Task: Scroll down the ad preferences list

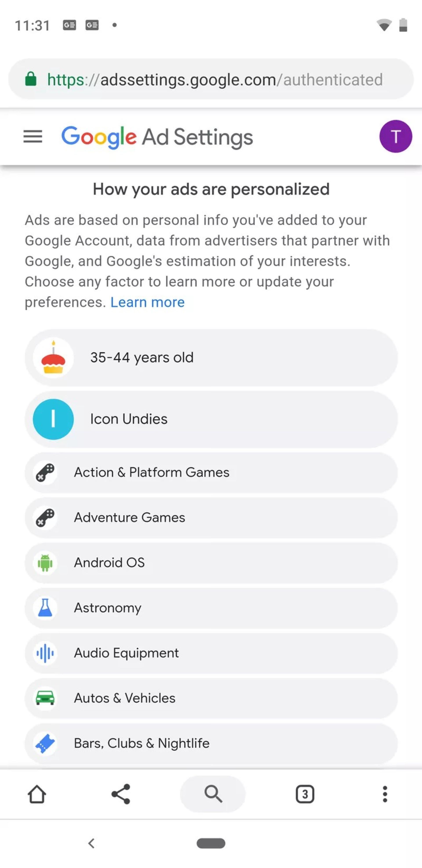Action: (x=211, y=554)
